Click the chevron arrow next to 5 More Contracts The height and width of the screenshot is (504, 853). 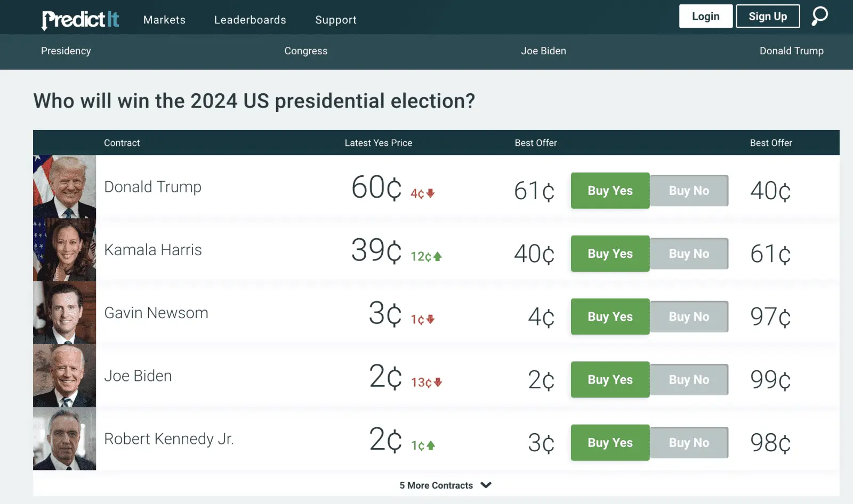pos(486,485)
